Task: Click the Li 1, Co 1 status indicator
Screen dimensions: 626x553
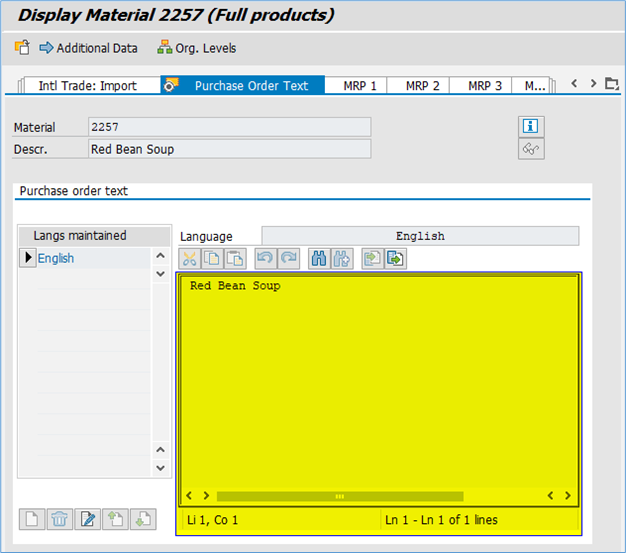Action: click(x=212, y=520)
